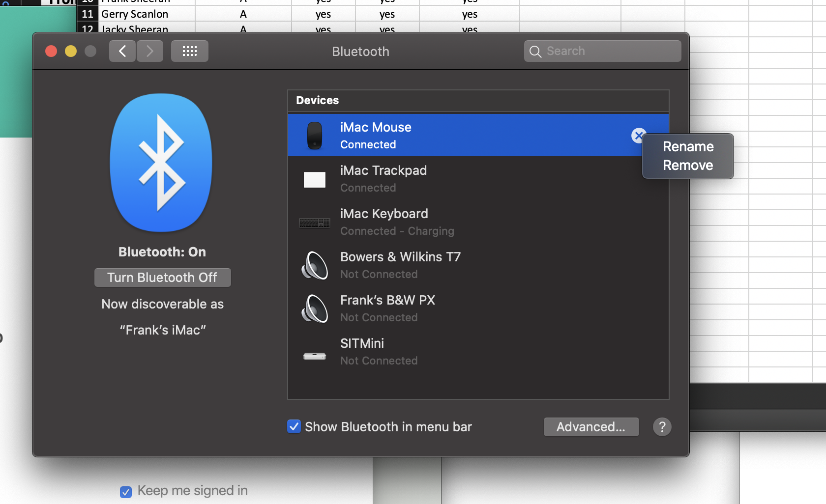
Task: Select the iMac Mouse device row
Action: coord(478,136)
